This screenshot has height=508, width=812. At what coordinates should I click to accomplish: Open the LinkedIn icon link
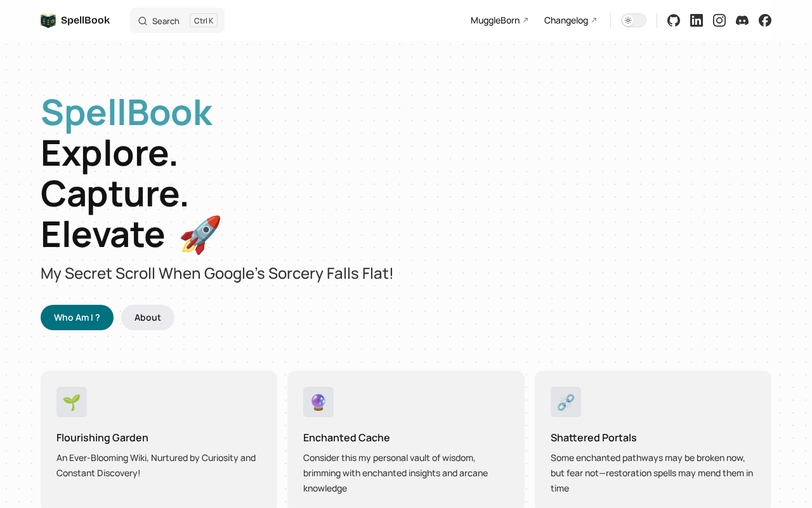(697, 20)
